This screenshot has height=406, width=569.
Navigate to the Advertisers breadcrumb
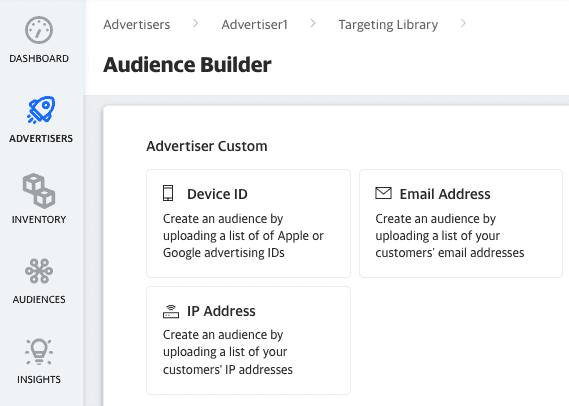pyautogui.click(x=136, y=25)
